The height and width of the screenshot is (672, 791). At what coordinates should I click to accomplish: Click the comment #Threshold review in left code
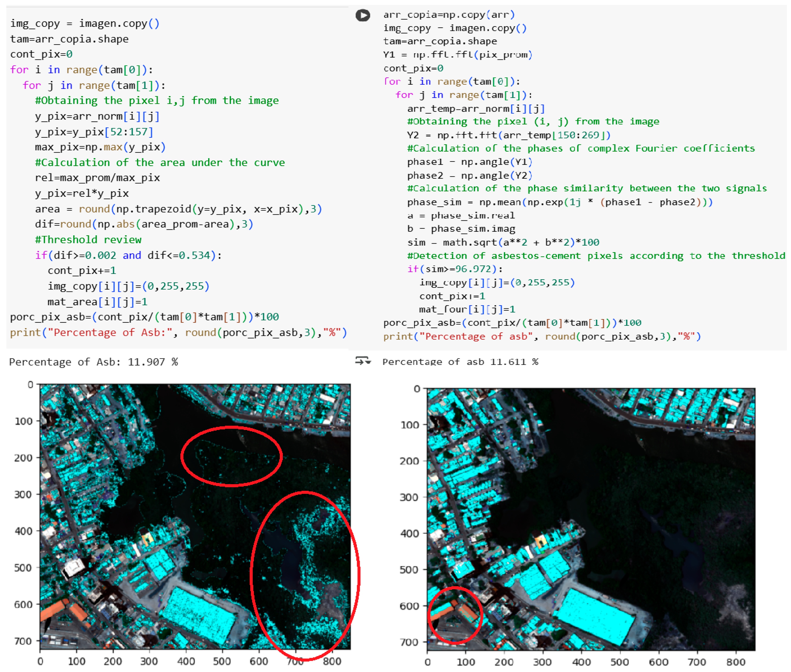pyautogui.click(x=88, y=240)
